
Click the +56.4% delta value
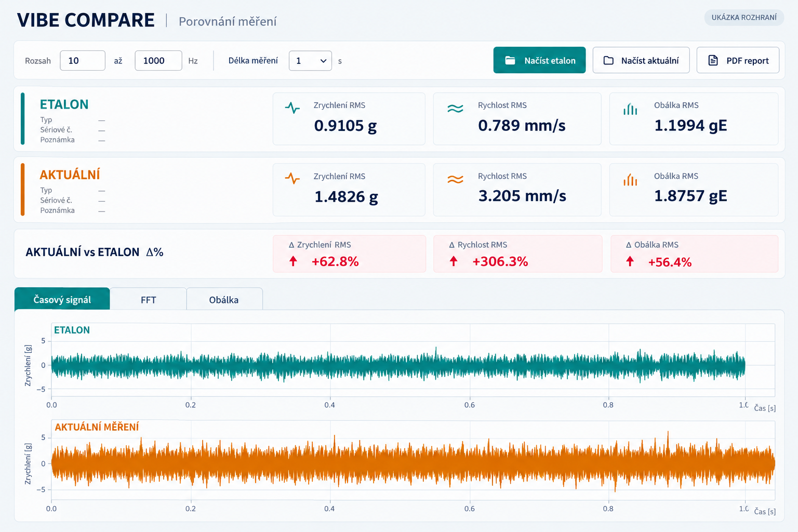point(670,262)
